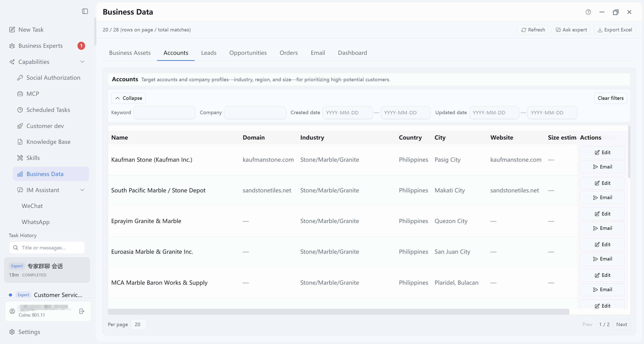
Task: Click the Prev page button
Action: coord(587,324)
